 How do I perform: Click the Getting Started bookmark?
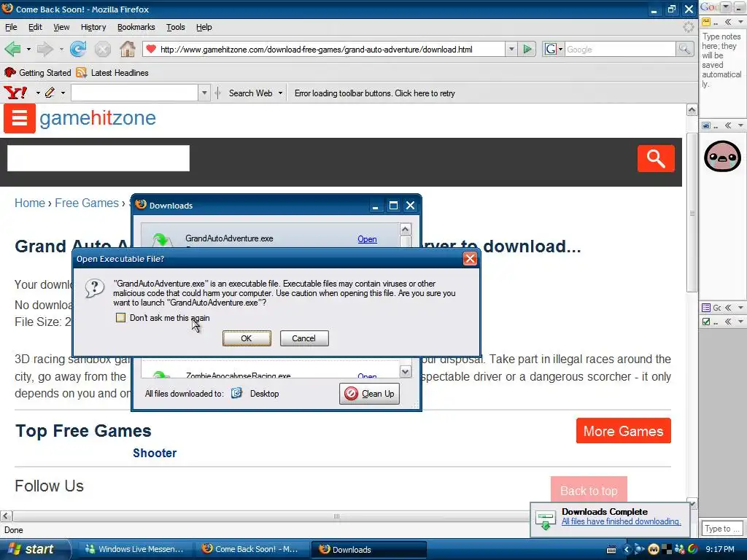click(x=38, y=72)
